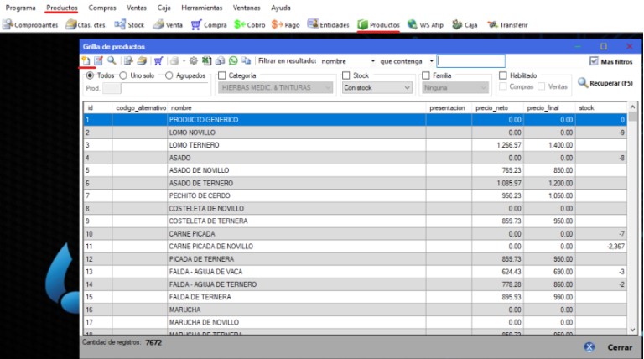Click the document with arrow icon in grid toolbar
Screen dimensions: 644x359
pos(128,61)
